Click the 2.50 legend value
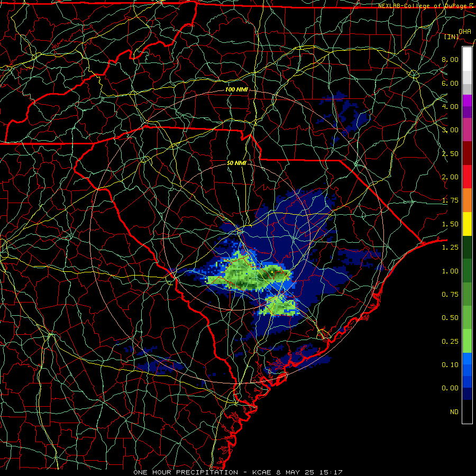The width and height of the screenshot is (476, 476). coord(450,153)
